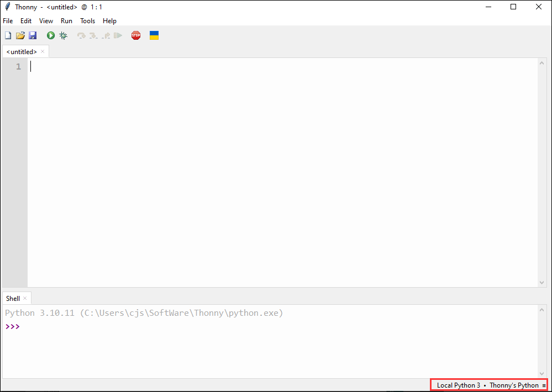Run the current script with the green play icon

(51, 36)
